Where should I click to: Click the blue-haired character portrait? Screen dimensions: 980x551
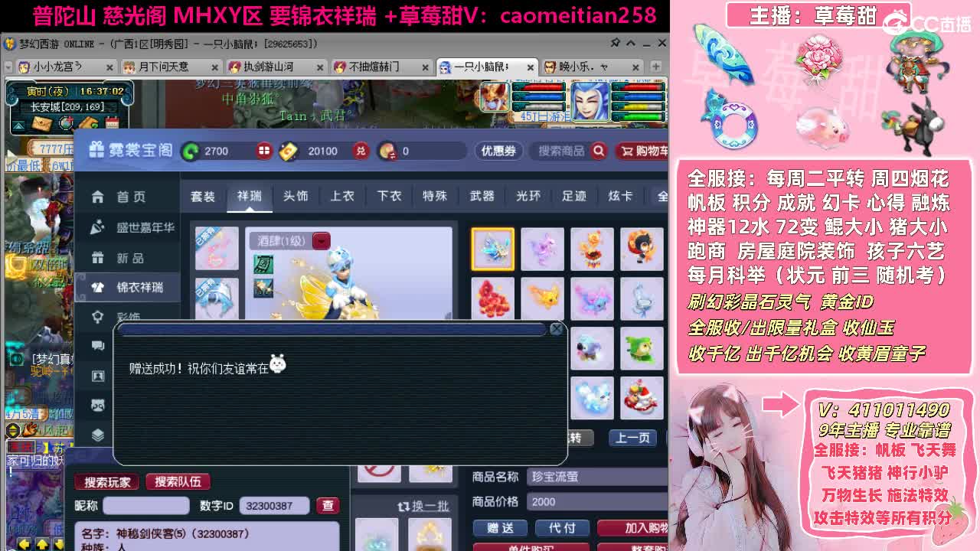coord(590,100)
